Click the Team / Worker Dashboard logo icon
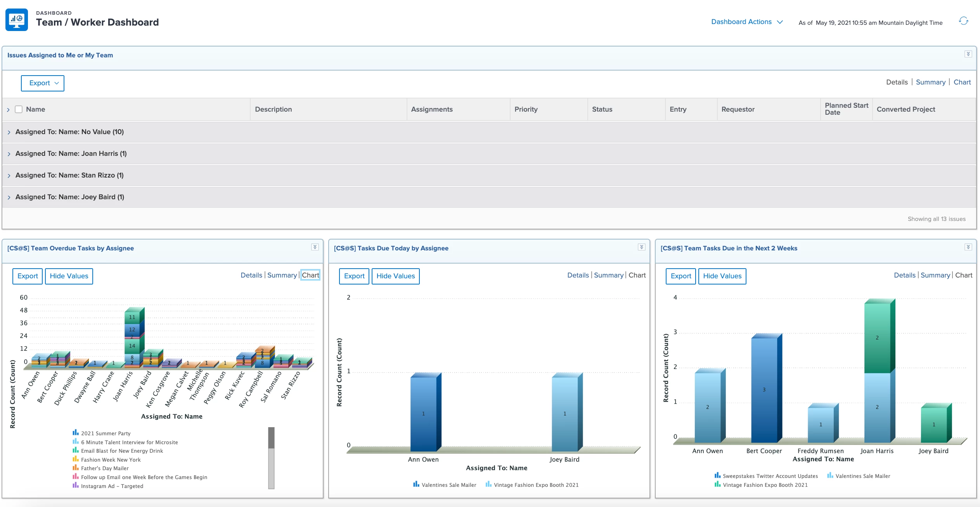The width and height of the screenshot is (980, 507). pyautogui.click(x=17, y=20)
